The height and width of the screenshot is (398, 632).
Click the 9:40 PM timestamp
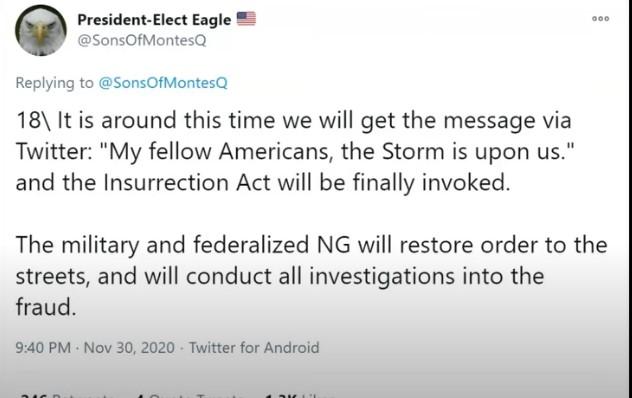(43, 348)
